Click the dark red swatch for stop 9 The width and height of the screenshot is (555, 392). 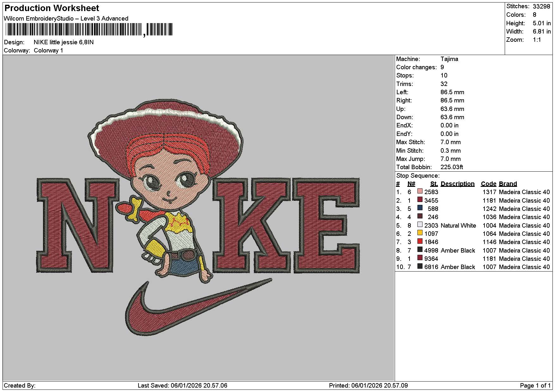point(420,258)
